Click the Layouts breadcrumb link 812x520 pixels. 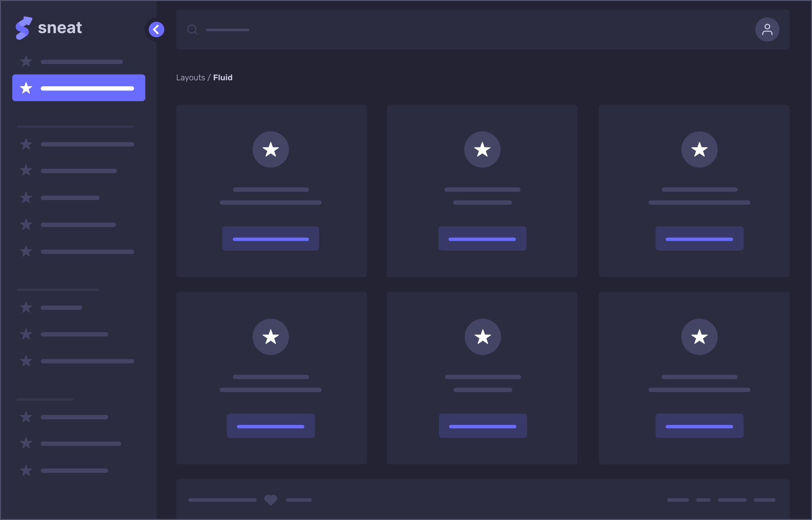(190, 78)
